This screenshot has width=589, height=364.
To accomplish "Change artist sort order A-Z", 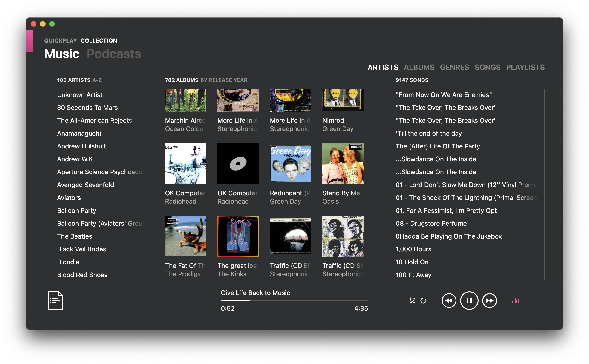I will [97, 80].
